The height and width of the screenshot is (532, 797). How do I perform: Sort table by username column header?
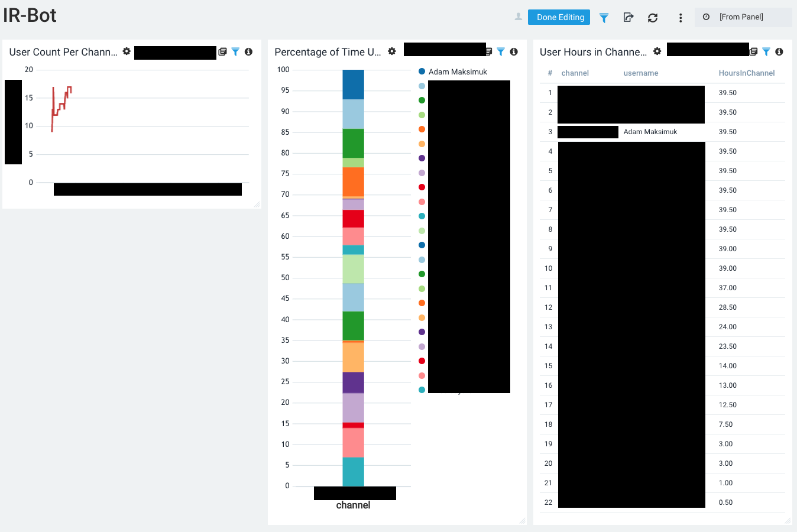[x=641, y=73]
